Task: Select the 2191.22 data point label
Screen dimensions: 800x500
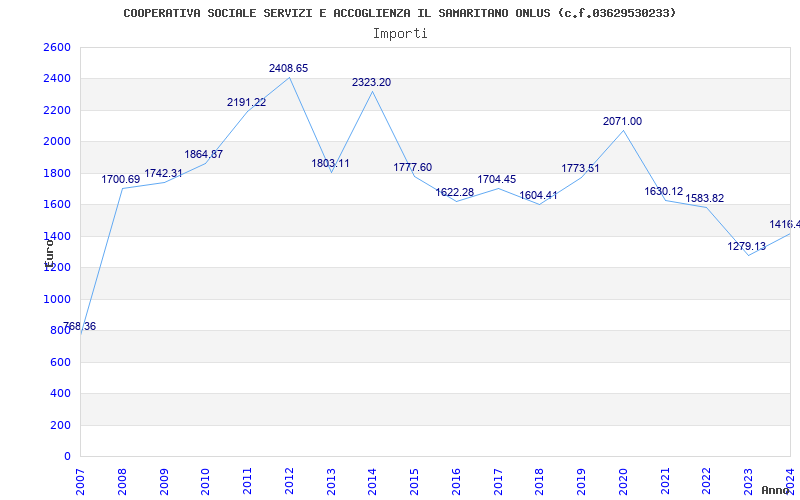Action: 246,103
